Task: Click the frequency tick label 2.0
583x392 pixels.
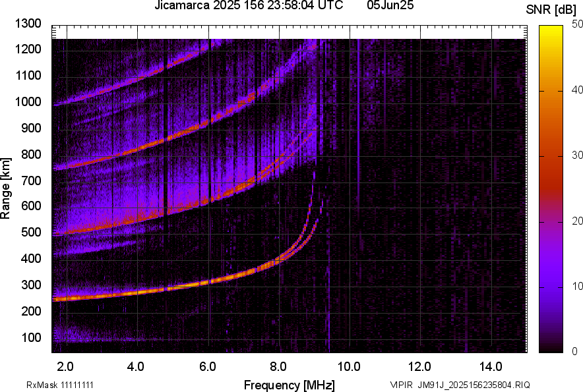Action: pos(65,367)
